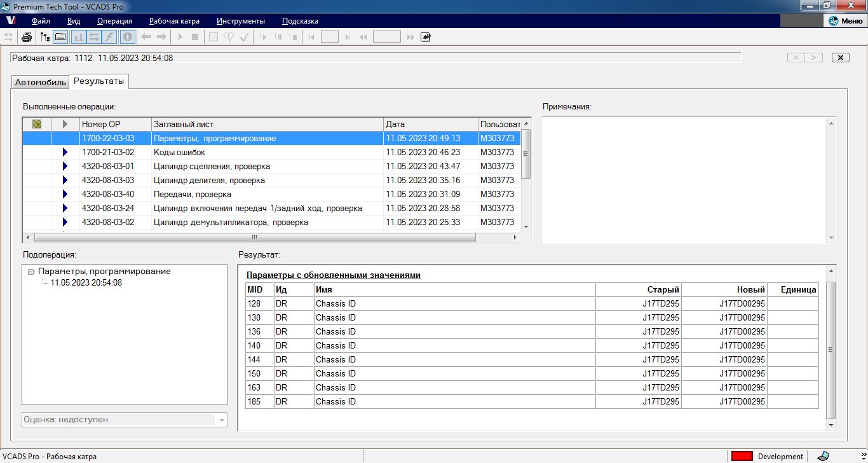Toggle the information icon in the toolbar
Viewport: 868px width, 463px height.
pos(128,37)
